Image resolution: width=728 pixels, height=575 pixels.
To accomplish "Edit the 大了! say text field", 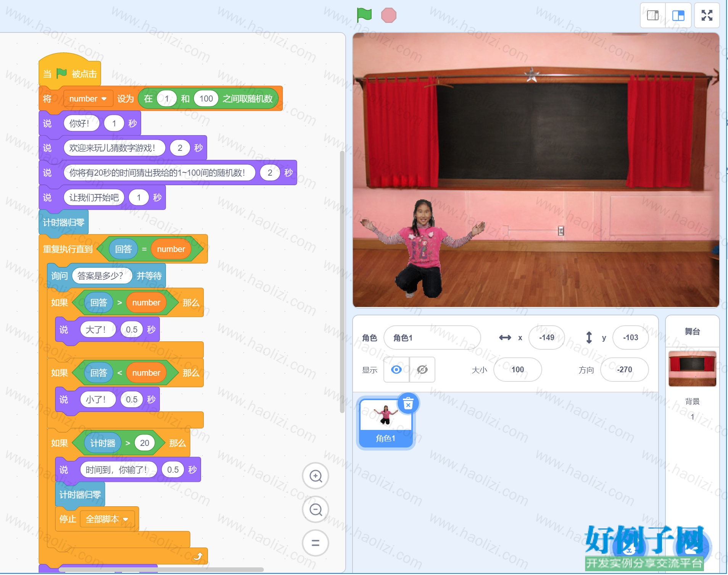I will coord(98,329).
